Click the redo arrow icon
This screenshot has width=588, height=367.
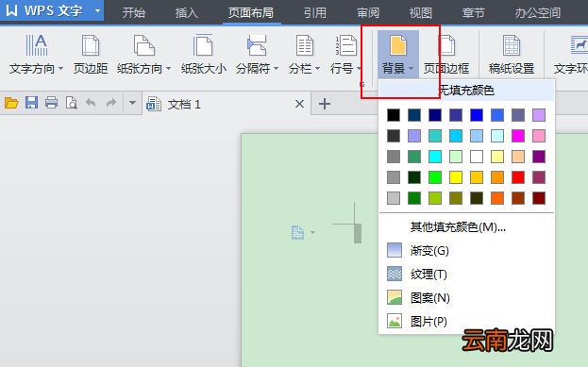[x=111, y=102]
